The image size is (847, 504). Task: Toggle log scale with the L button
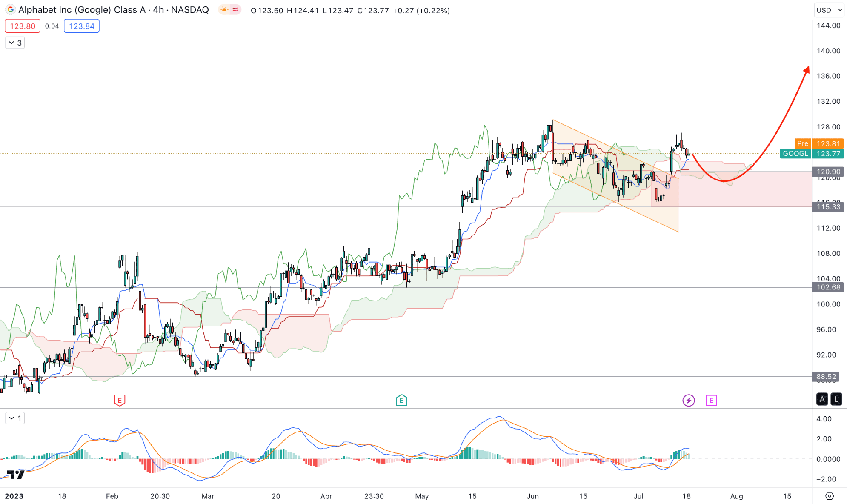836,399
